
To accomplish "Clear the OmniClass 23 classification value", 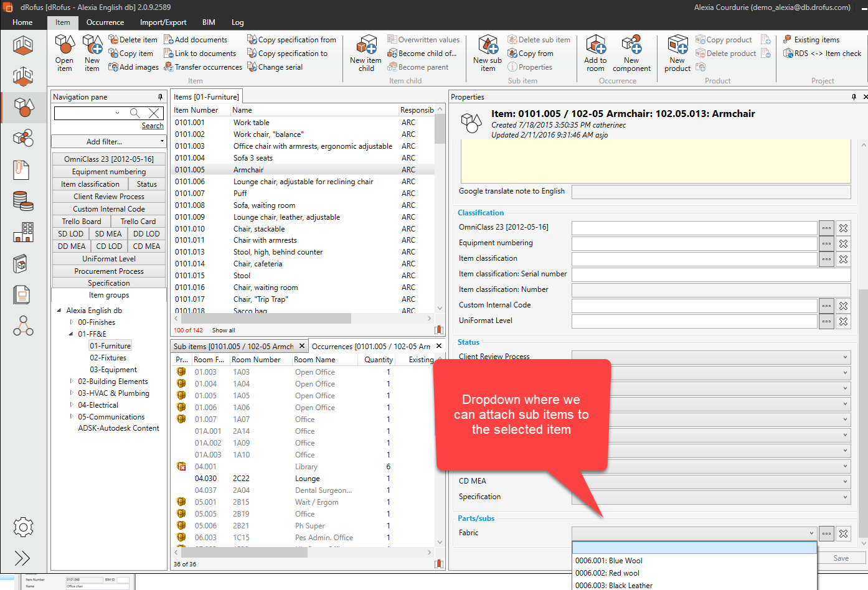I will tap(843, 228).
